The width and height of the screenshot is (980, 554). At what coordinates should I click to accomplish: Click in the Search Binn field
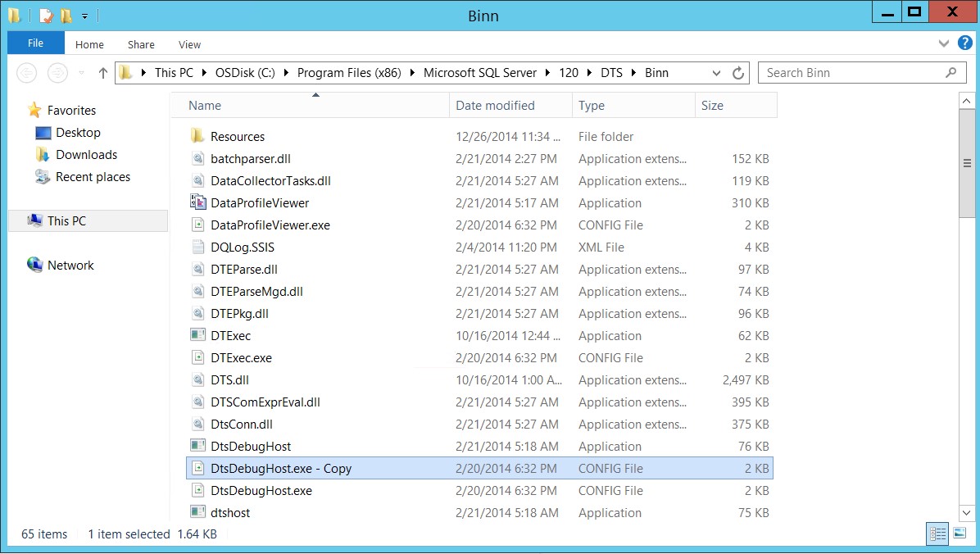(x=852, y=73)
